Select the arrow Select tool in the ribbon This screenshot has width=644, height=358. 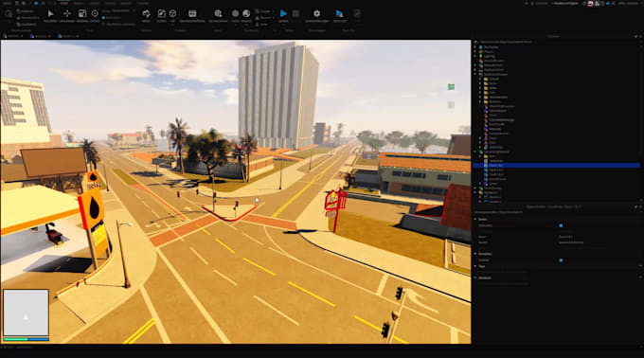point(50,13)
